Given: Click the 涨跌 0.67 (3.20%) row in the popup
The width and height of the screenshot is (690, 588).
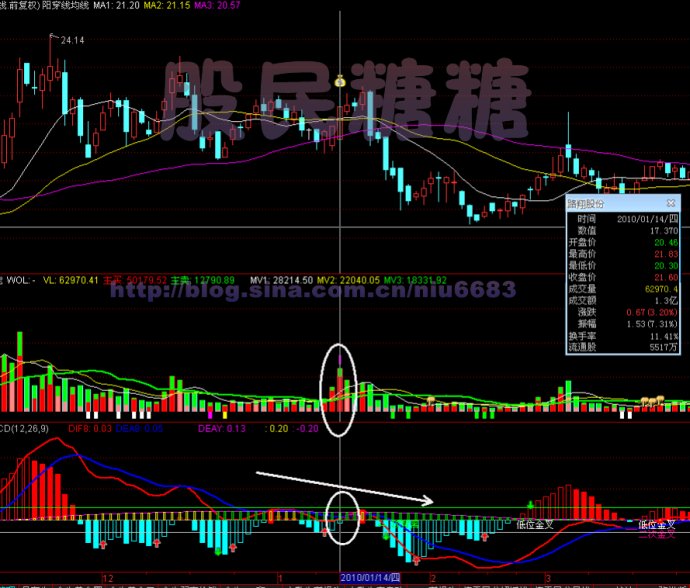Looking at the screenshot, I should click(623, 312).
